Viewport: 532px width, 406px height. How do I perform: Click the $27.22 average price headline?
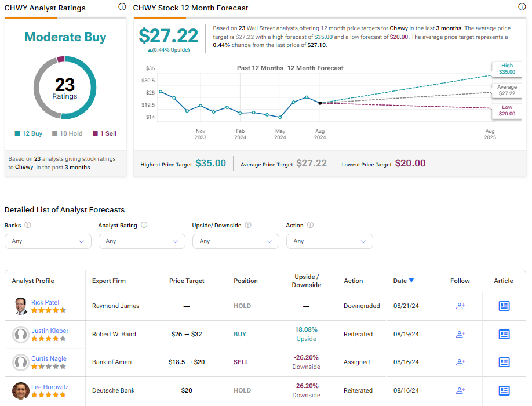168,35
